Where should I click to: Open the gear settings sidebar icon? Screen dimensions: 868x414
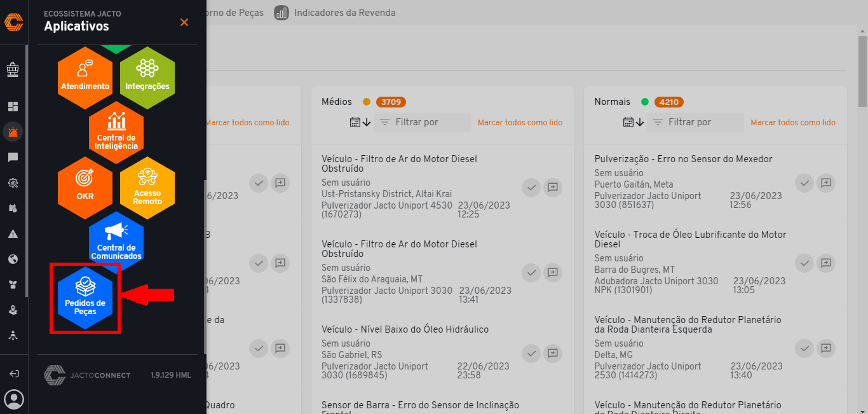[13, 183]
